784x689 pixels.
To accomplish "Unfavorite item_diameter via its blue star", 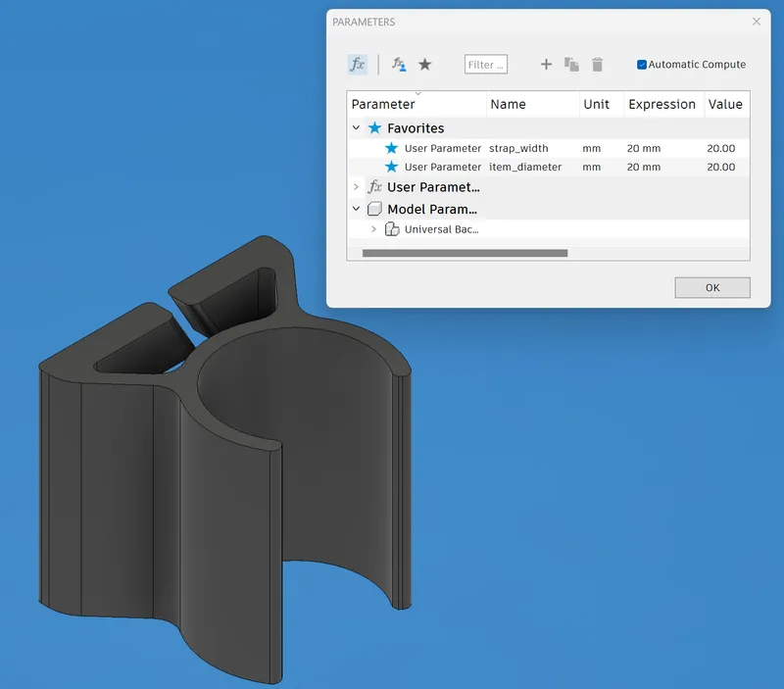I will pos(392,167).
